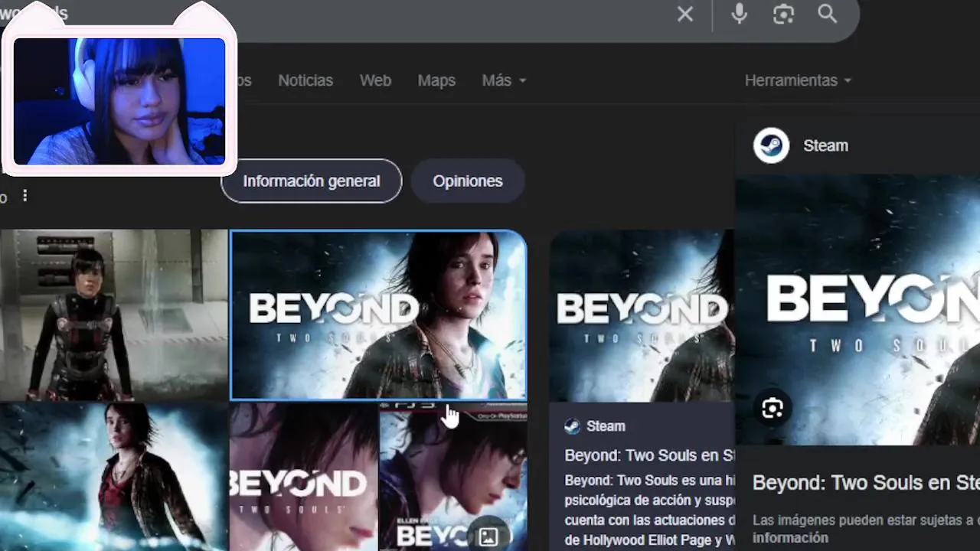Click the image gallery icon on PS3 thumbnail
Viewport: 980px width, 551px height.
[x=488, y=536]
